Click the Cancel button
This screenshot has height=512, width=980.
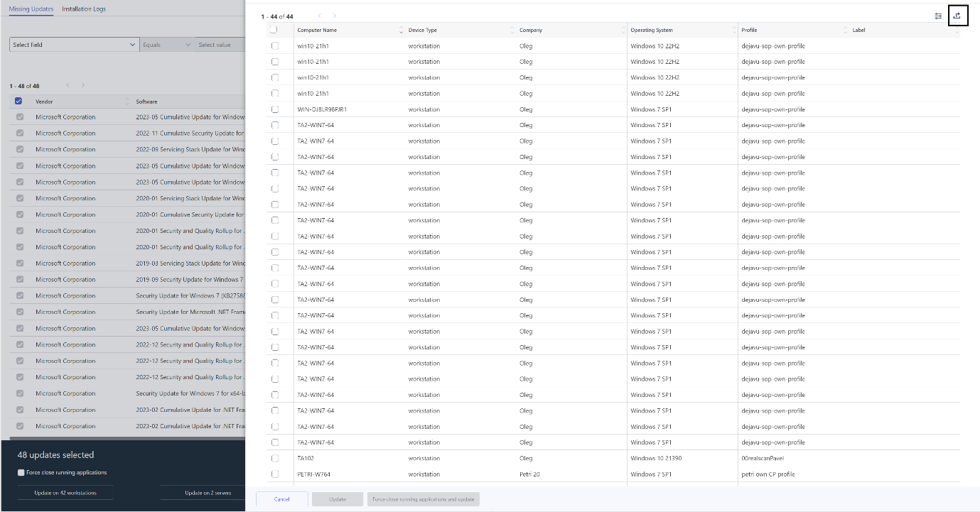pos(282,499)
